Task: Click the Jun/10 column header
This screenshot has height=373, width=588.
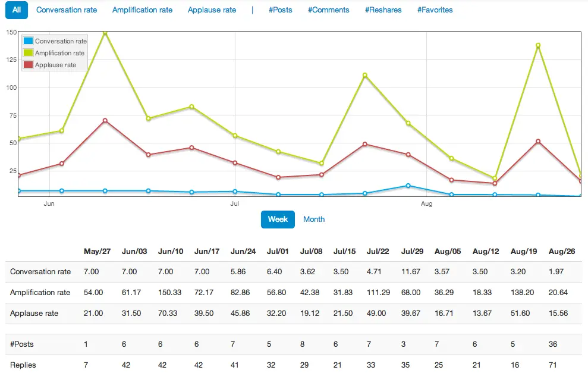Action: 169,252
